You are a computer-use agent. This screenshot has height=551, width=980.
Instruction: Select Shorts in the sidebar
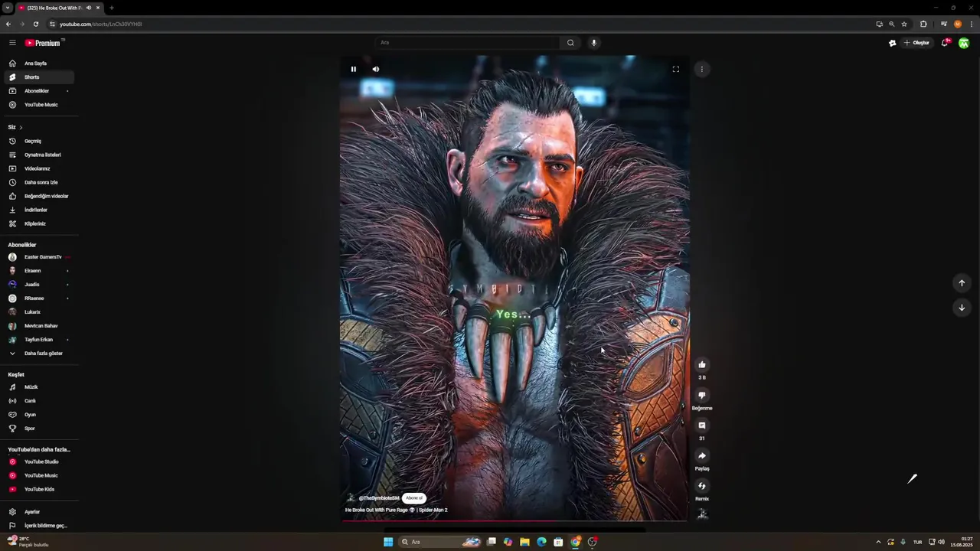[38, 77]
